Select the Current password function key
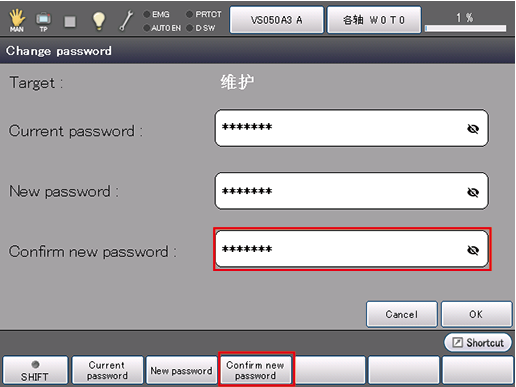 pos(107,370)
